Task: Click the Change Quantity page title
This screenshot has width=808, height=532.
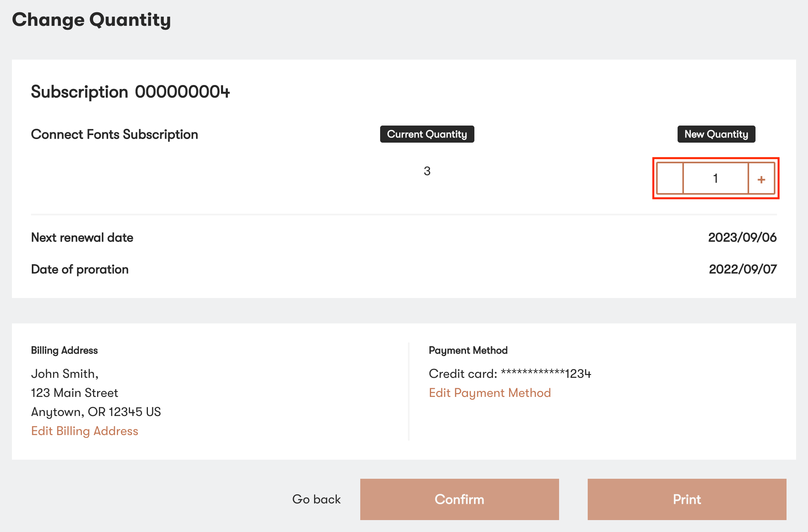Action: (x=92, y=19)
